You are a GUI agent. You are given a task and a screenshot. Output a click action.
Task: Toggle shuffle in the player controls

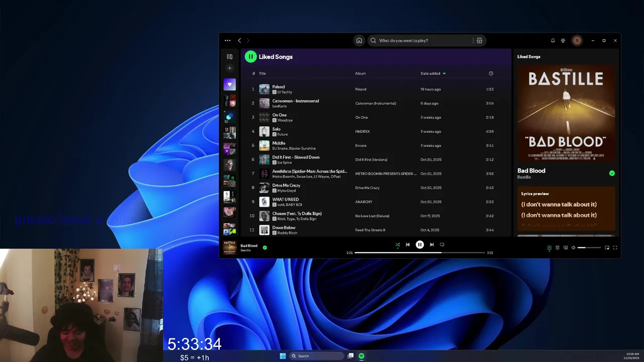[x=397, y=245]
